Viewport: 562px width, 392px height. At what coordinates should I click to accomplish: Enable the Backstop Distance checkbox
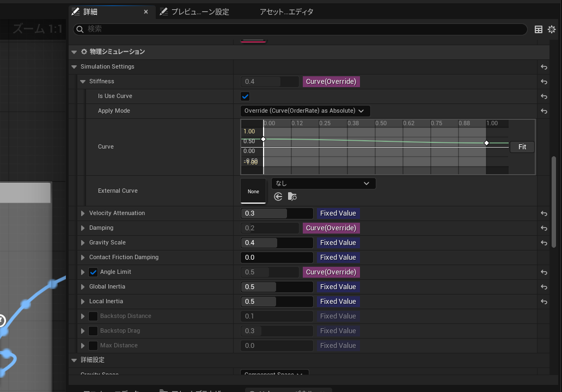pos(93,316)
